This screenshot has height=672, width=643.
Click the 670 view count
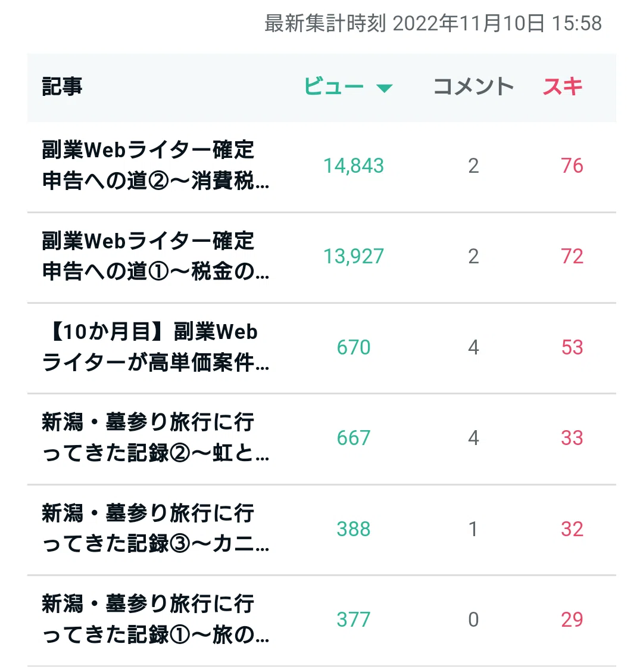[x=354, y=347]
